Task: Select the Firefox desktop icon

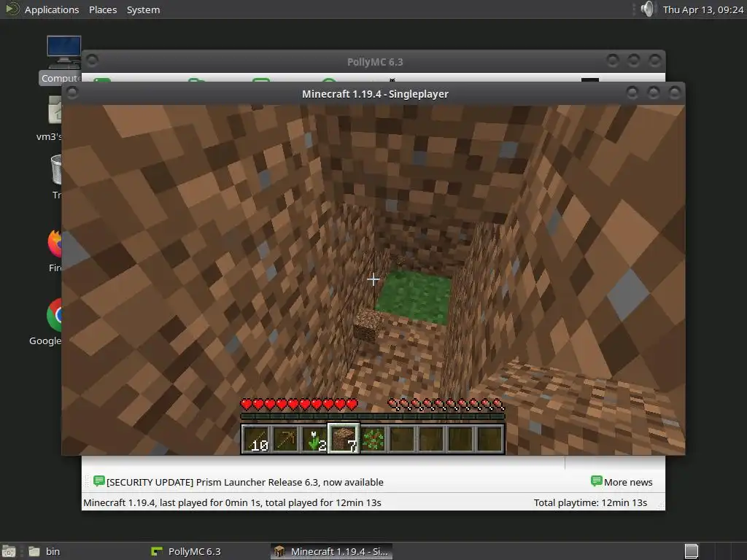Action: (x=55, y=250)
